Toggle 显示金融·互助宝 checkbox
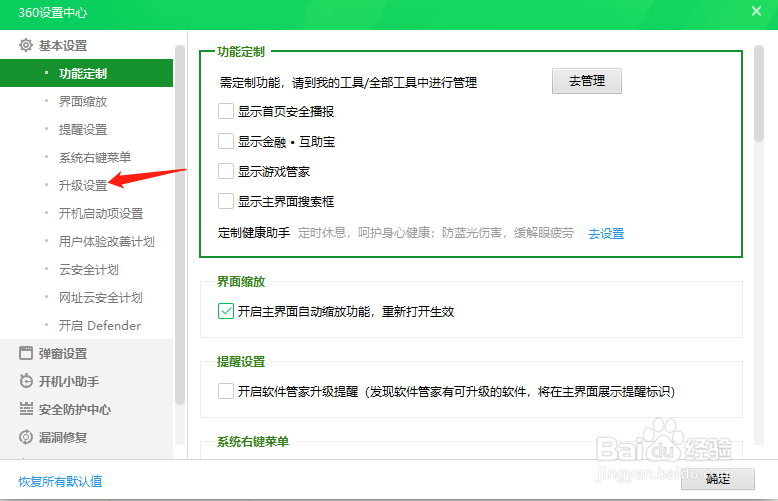Image resolution: width=778 pixels, height=501 pixels. pos(226,141)
